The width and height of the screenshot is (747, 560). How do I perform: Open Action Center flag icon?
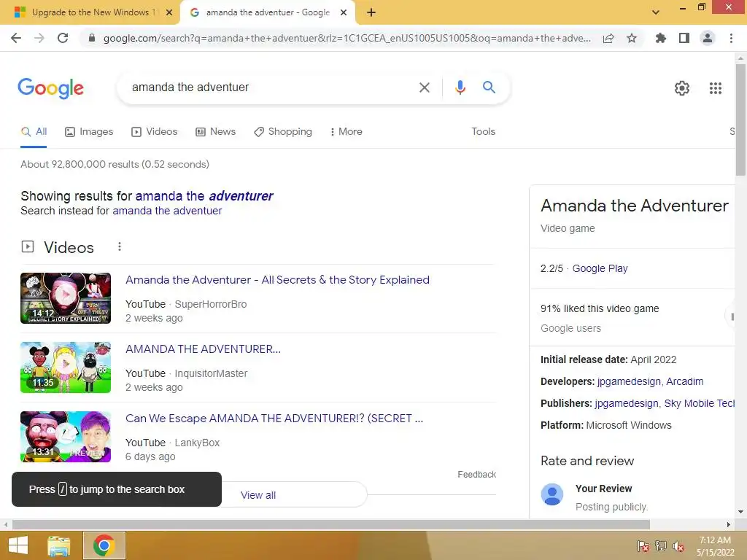643,546
